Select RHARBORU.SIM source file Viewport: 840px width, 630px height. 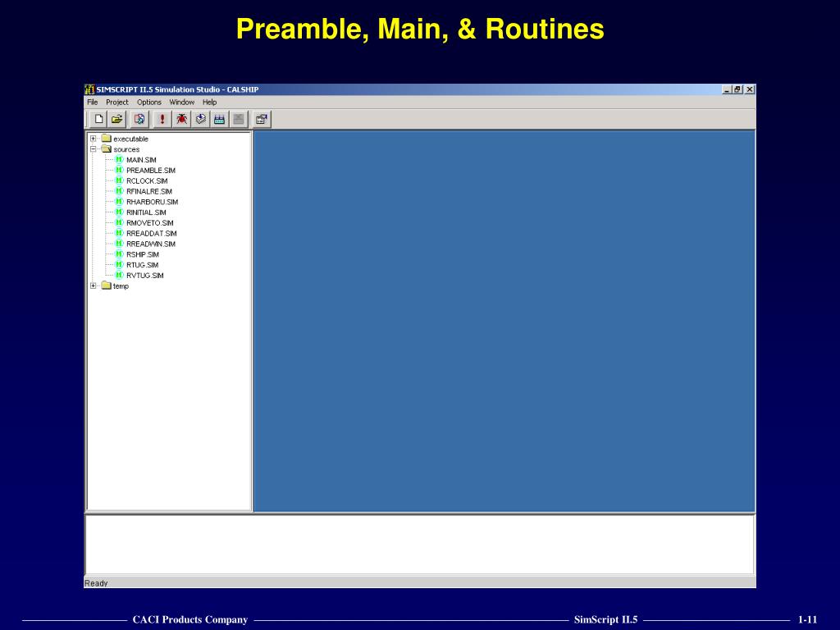(152, 202)
